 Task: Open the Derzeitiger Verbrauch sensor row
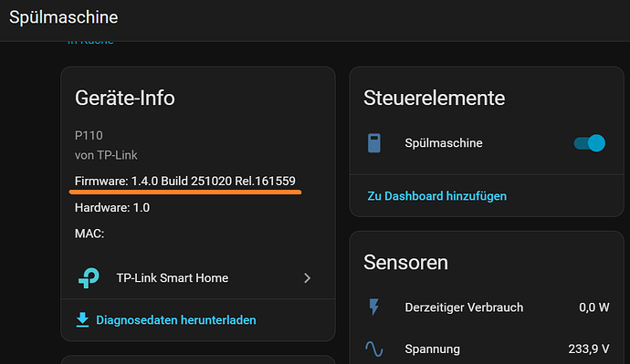pos(487,307)
